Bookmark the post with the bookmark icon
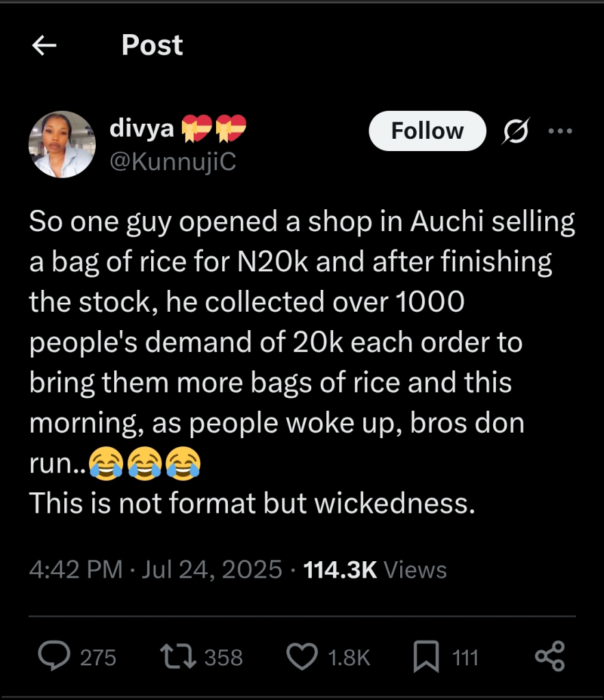Viewport: 604px width, 700px height. [426, 657]
